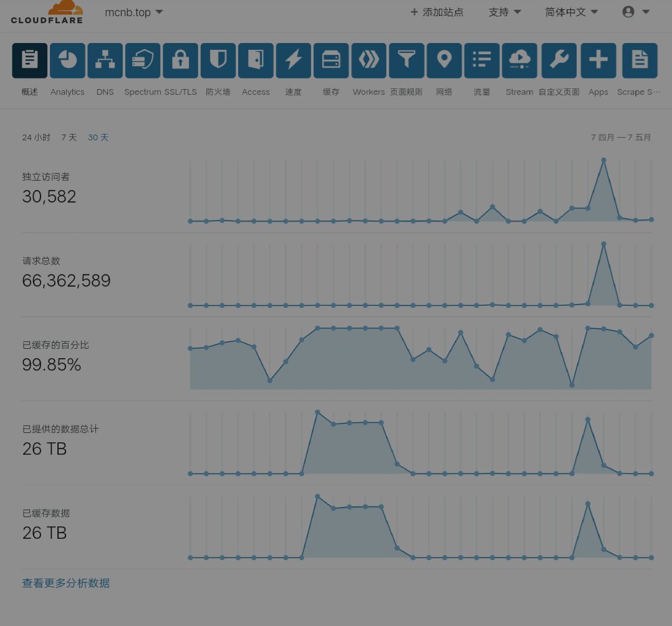Open the SSL/TLS padlock icon
The height and width of the screenshot is (626, 672).
click(x=180, y=60)
